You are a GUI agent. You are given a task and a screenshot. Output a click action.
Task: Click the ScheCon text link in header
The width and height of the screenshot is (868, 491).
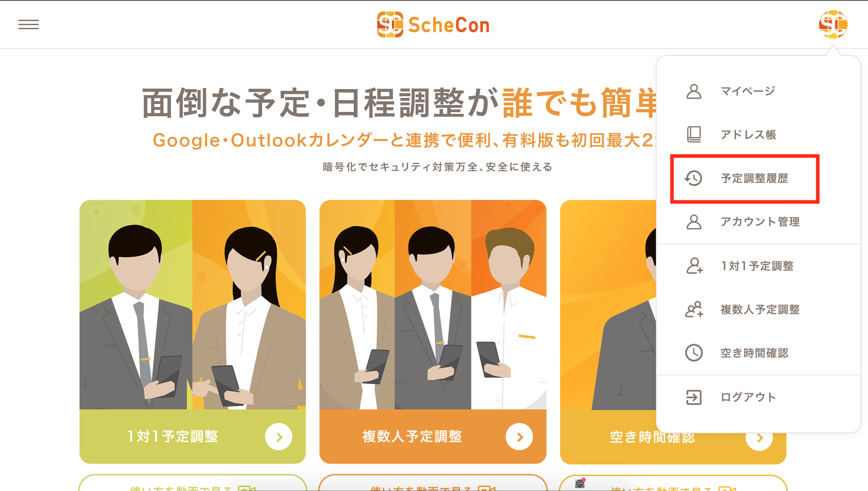449,25
